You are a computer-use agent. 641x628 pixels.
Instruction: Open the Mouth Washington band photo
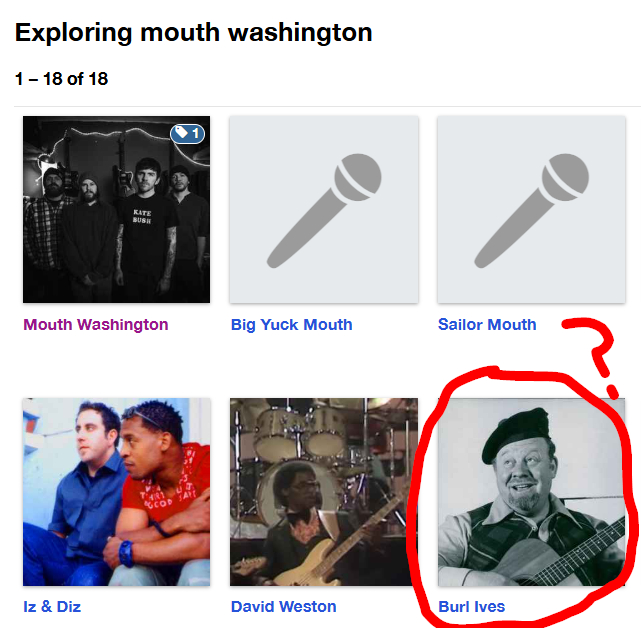pyautogui.click(x=116, y=209)
